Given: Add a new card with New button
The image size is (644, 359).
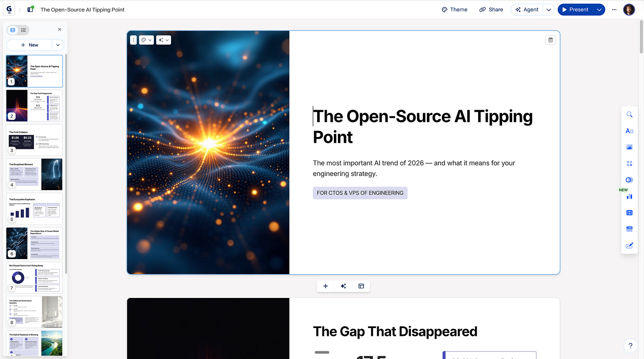Looking at the screenshot, I should click(x=29, y=45).
